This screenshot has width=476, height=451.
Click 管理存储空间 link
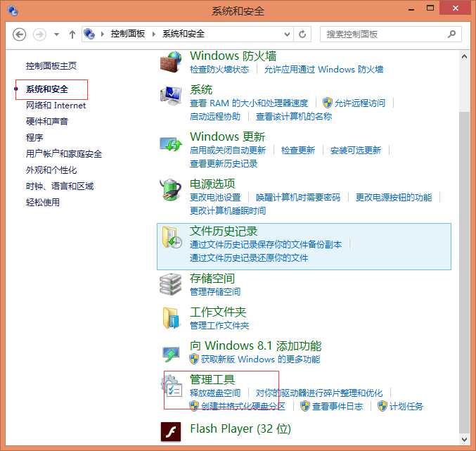[x=215, y=292]
